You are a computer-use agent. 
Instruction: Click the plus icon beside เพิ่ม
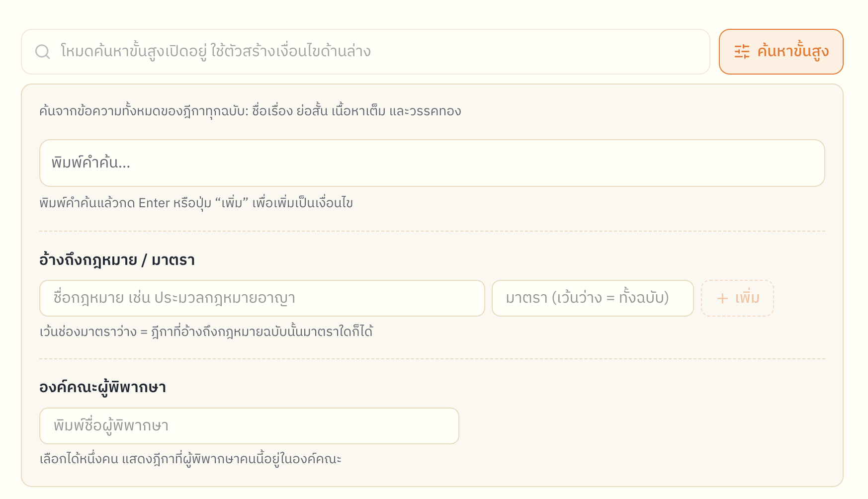pos(722,298)
